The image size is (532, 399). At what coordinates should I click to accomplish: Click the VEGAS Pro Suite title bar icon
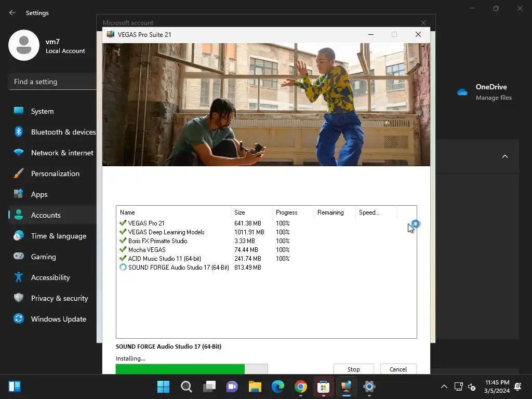tap(110, 34)
